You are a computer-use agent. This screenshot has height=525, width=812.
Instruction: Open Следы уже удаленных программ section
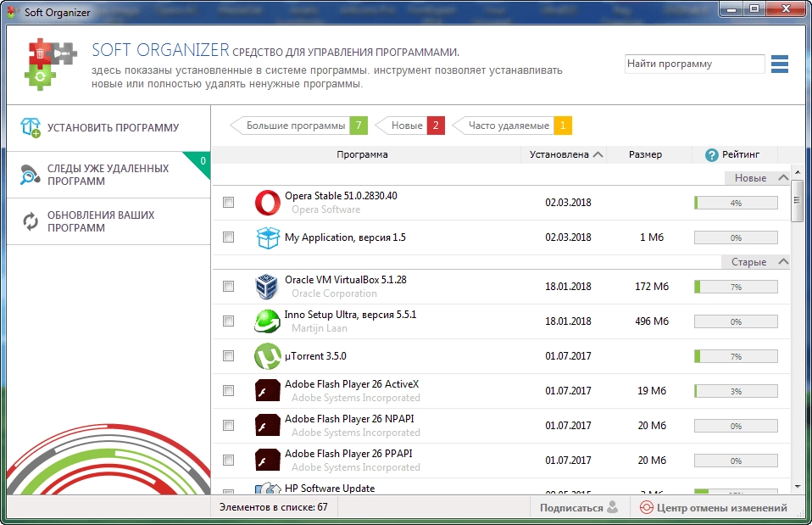pyautogui.click(x=108, y=175)
